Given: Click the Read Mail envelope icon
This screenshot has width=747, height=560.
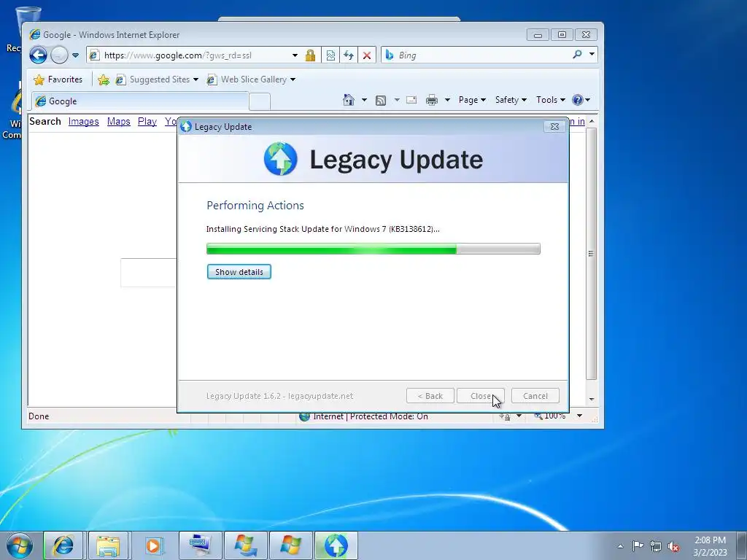Looking at the screenshot, I should coord(411,100).
